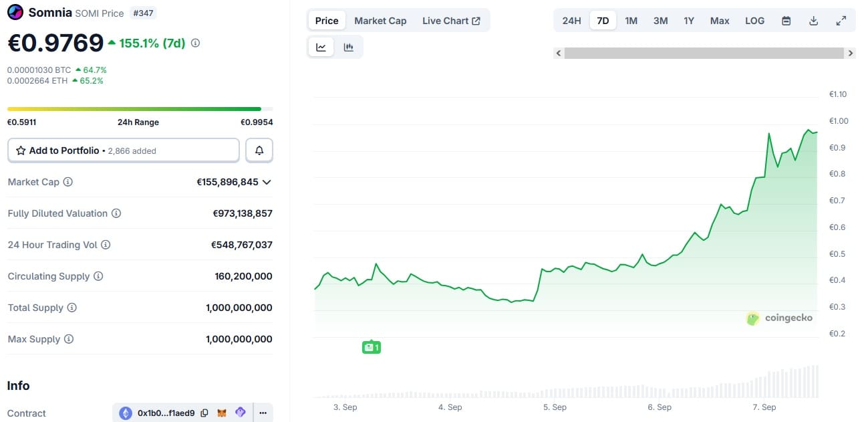This screenshot has height=422, width=868.
Task: Click Circulating Supply info icon
Action: [98, 276]
